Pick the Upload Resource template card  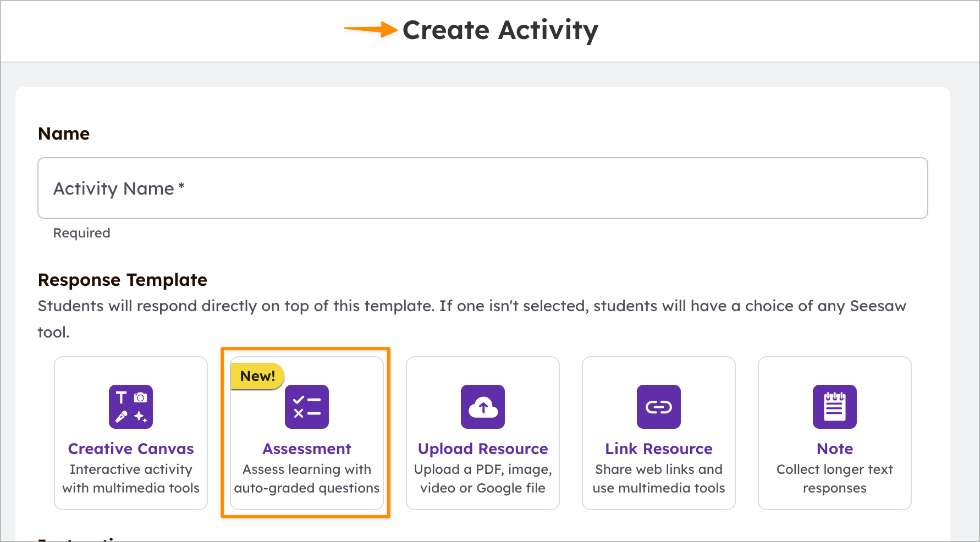(482, 433)
